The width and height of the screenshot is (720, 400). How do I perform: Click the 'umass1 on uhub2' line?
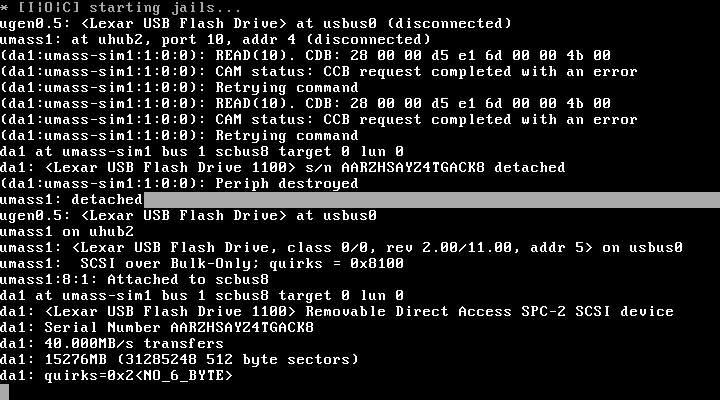point(67,231)
